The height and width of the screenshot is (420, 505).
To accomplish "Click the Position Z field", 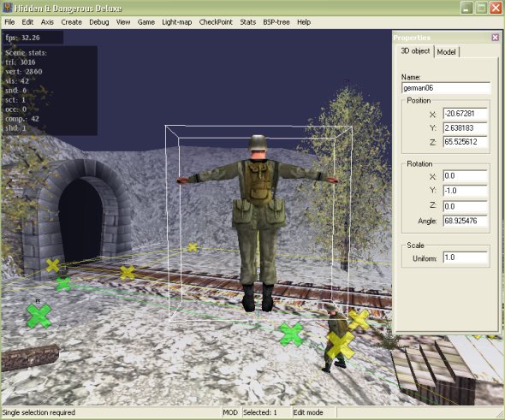I will pos(465,142).
